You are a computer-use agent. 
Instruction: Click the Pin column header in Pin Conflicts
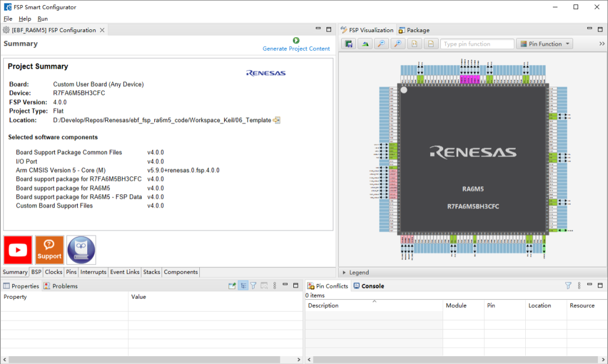point(505,305)
